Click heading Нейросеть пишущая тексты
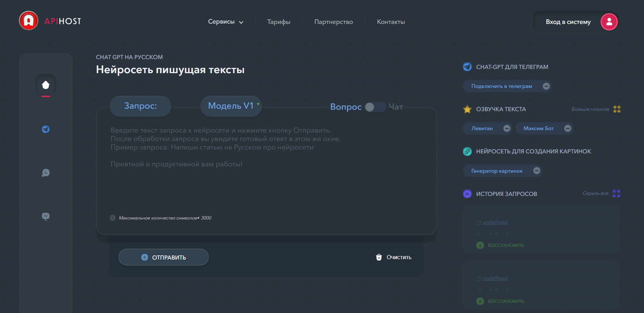644x313 pixels. pyautogui.click(x=170, y=70)
